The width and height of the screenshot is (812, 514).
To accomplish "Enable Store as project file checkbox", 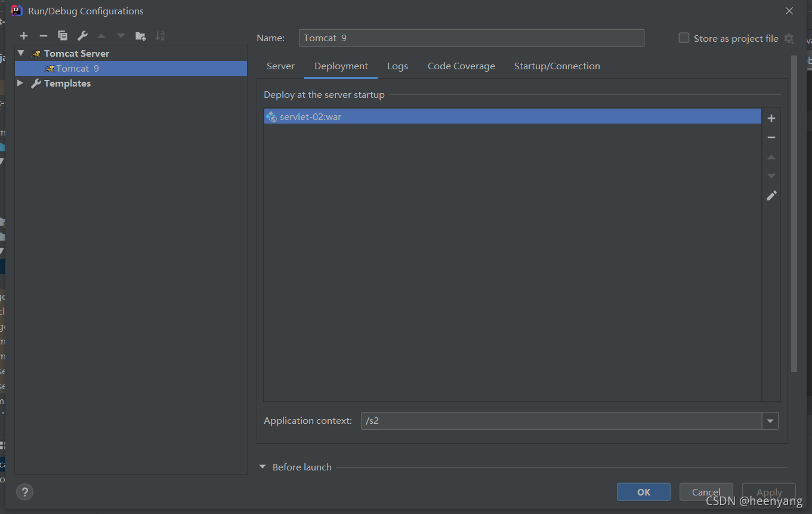I will coord(684,38).
